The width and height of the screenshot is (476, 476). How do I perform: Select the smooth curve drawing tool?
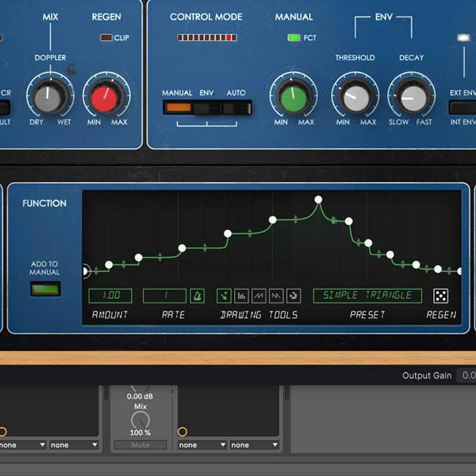[x=293, y=296]
